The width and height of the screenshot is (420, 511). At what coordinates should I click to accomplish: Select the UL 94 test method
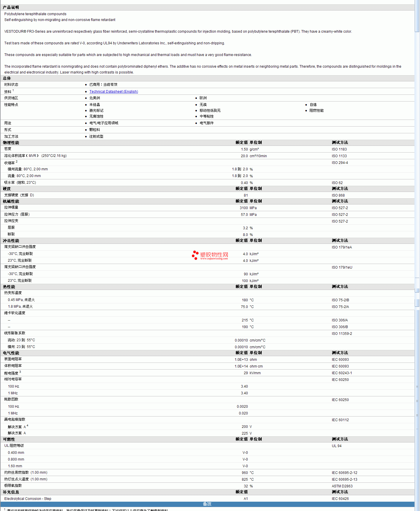336,446
